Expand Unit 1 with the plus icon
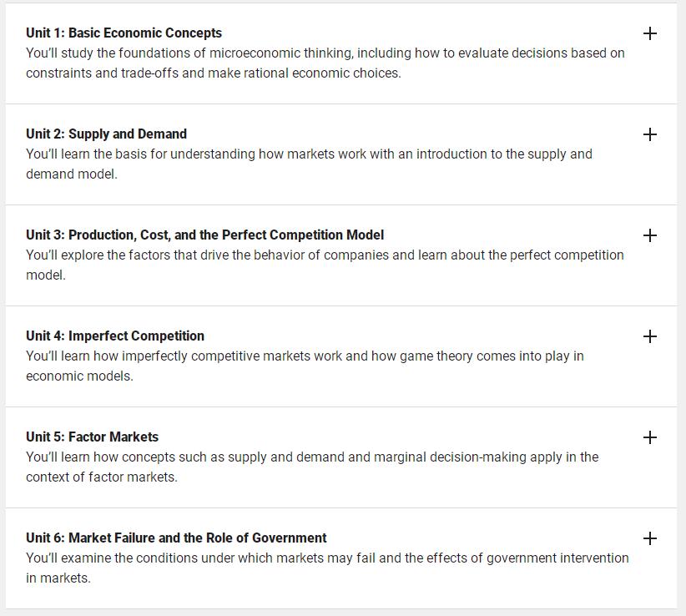This screenshot has height=616, width=686. tap(649, 33)
